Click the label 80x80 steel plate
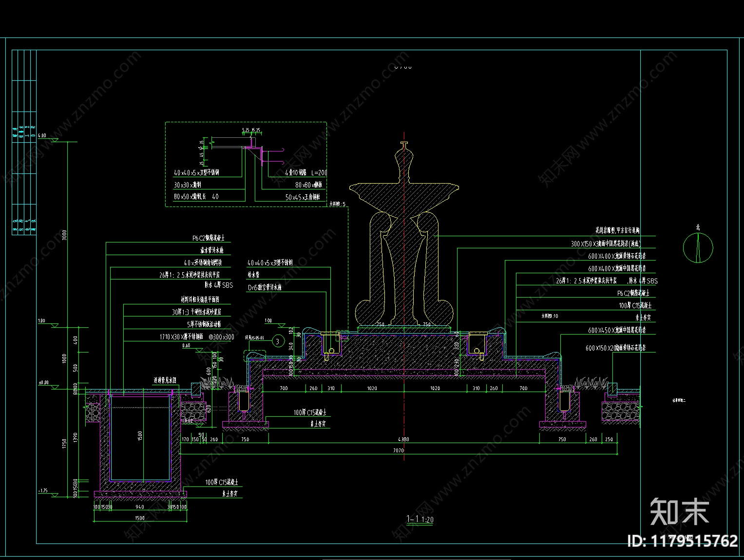Viewport: 744px width, 560px height. click(308, 185)
